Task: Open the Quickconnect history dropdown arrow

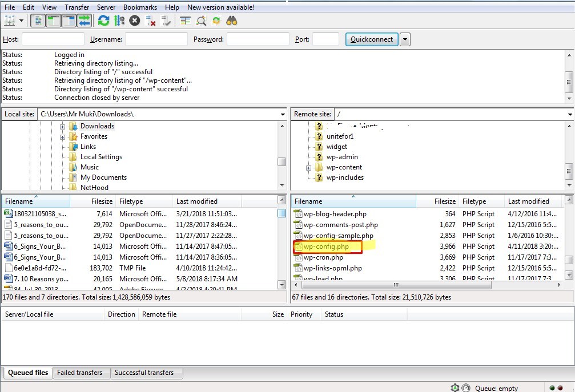Action: 405,39
